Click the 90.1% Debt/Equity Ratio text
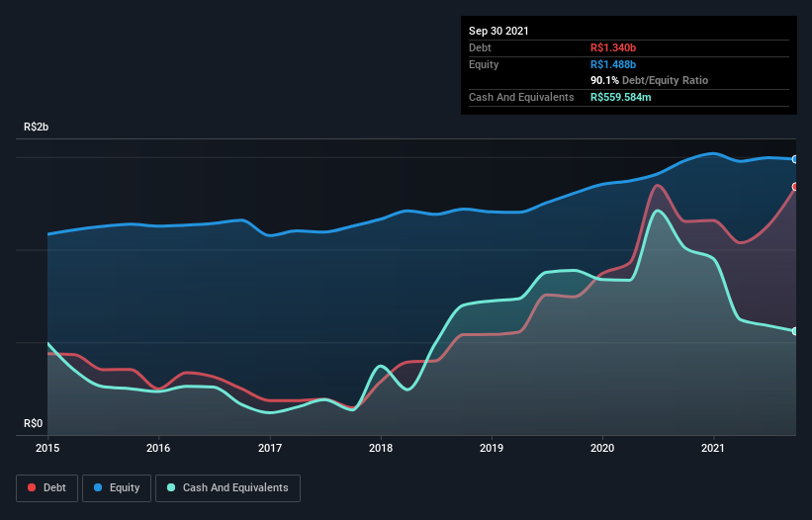Screen dimensions: 812x520 650,81
